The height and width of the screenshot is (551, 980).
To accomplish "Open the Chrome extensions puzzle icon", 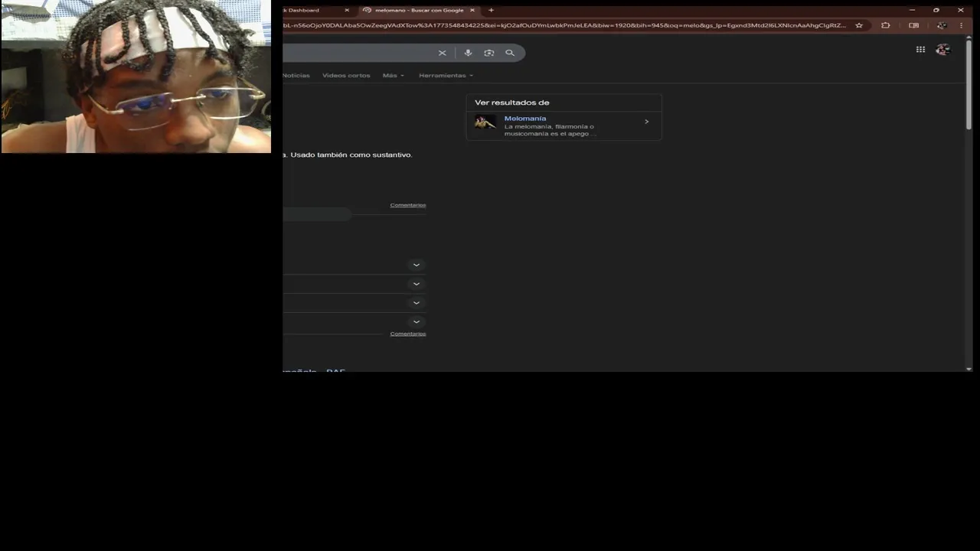I will tap(886, 25).
